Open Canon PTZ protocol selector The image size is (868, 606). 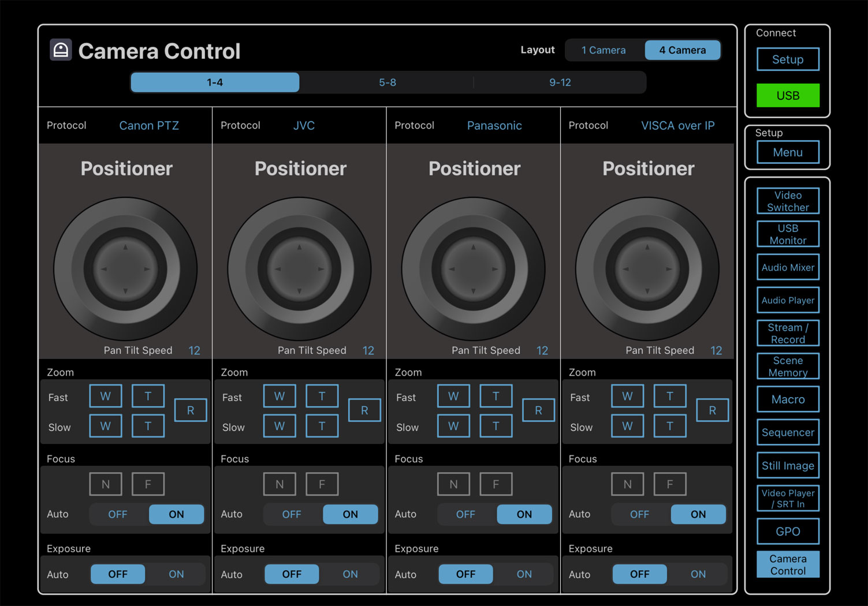point(149,126)
